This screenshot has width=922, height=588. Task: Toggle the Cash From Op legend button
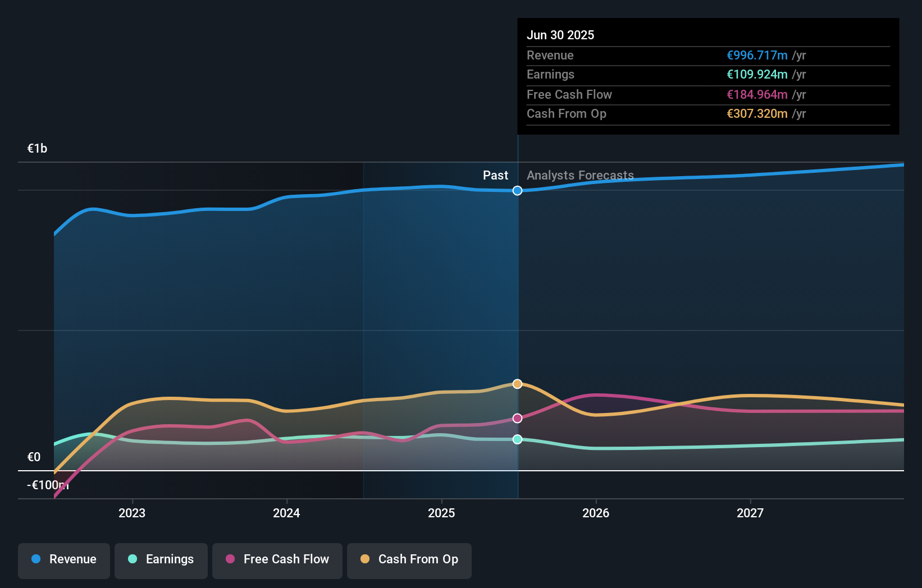tap(409, 561)
